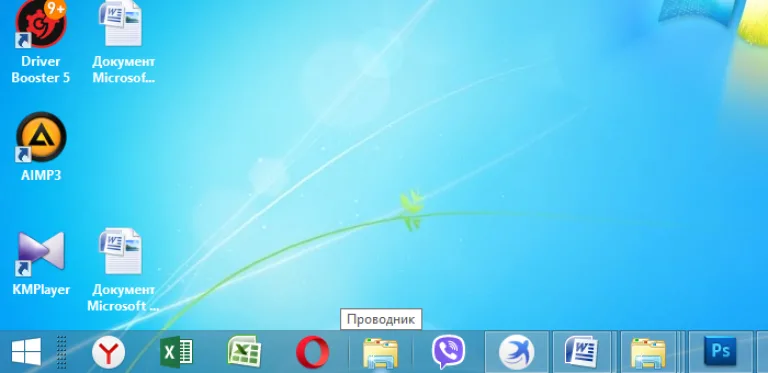Screen dimensions: 768x373
Task: Switch to Photoshop on the taskbar
Action: click(x=720, y=352)
